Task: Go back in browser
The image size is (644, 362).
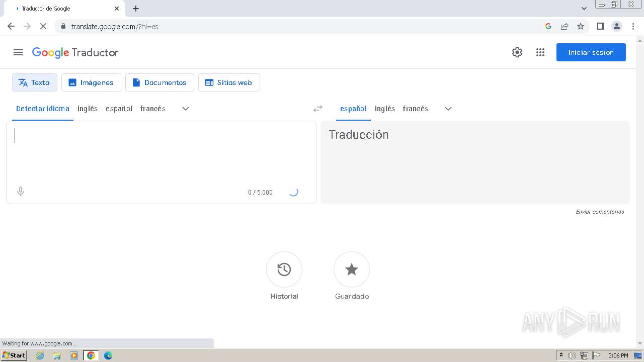Action: (x=11, y=26)
